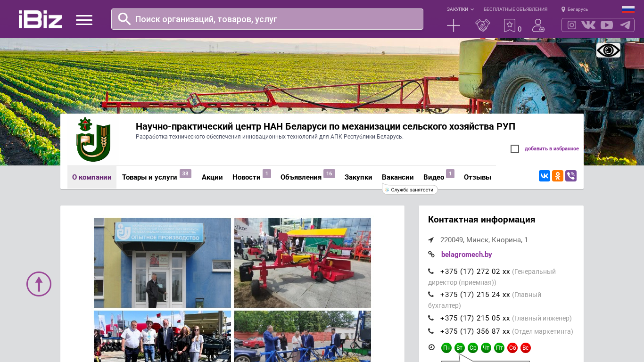This screenshot has width=644, height=362.
Task: Click the website link chain icon
Action: (431, 255)
